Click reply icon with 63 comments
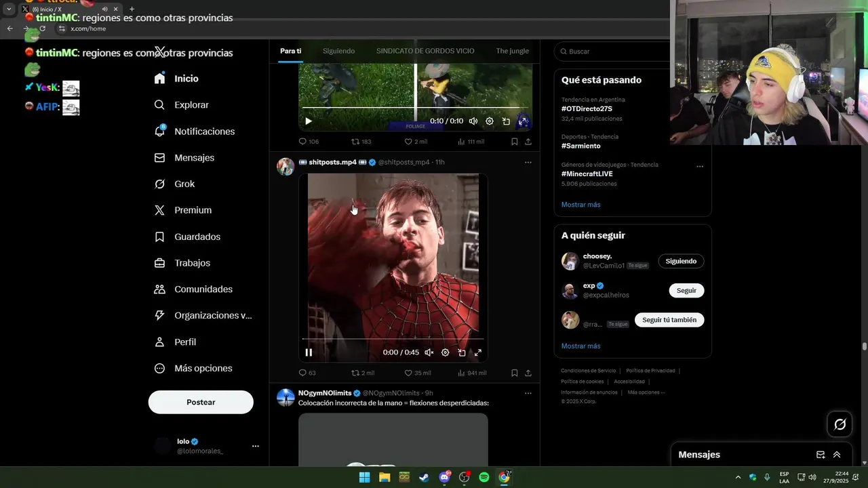The image size is (868, 488). (x=303, y=373)
